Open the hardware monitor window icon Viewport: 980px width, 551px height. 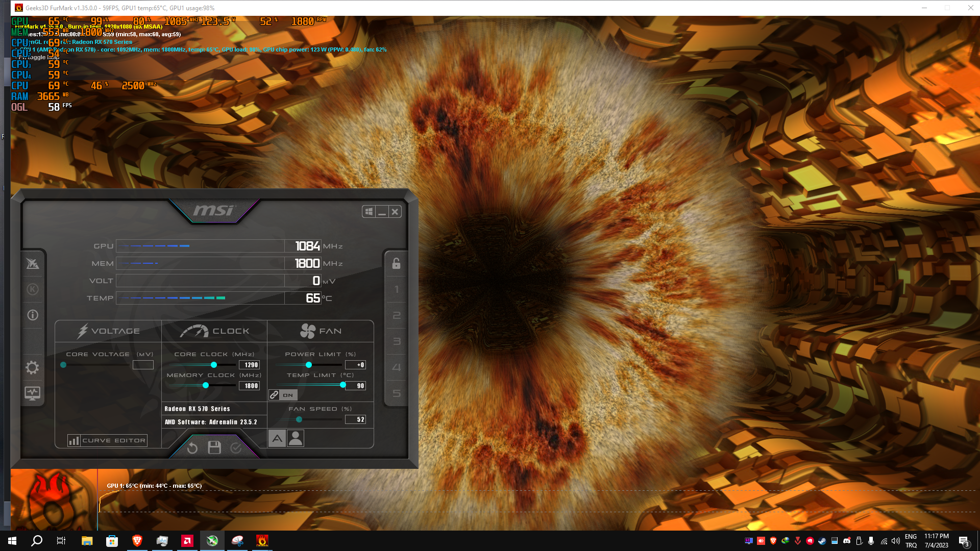(32, 393)
